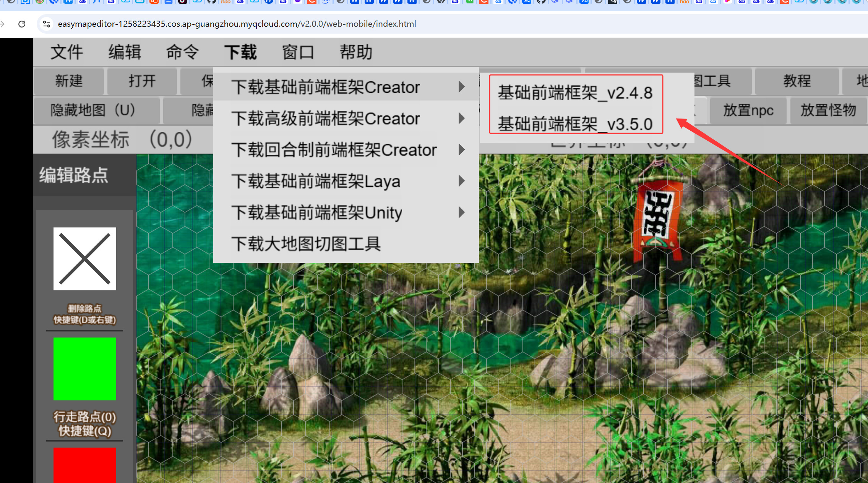Viewport: 868px width, 483px height.
Task: Reload the page with browser refresh icon
Action: (22, 24)
